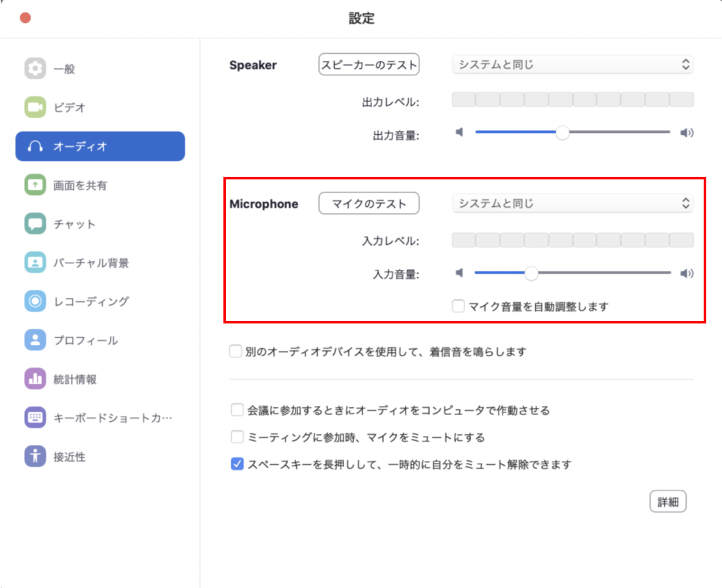Image resolution: width=722 pixels, height=588 pixels.
Task: Select the 画面を共有 tab
Action: pyautogui.click(x=100, y=185)
